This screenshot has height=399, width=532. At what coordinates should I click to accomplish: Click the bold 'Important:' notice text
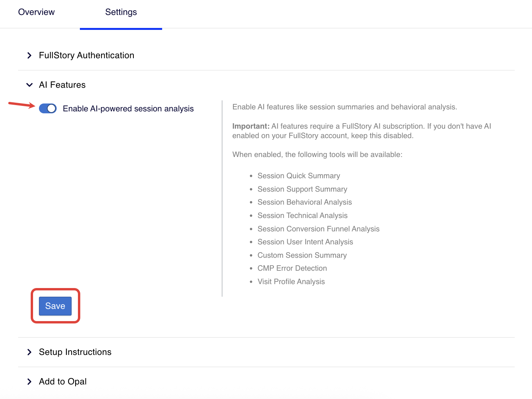251,126
